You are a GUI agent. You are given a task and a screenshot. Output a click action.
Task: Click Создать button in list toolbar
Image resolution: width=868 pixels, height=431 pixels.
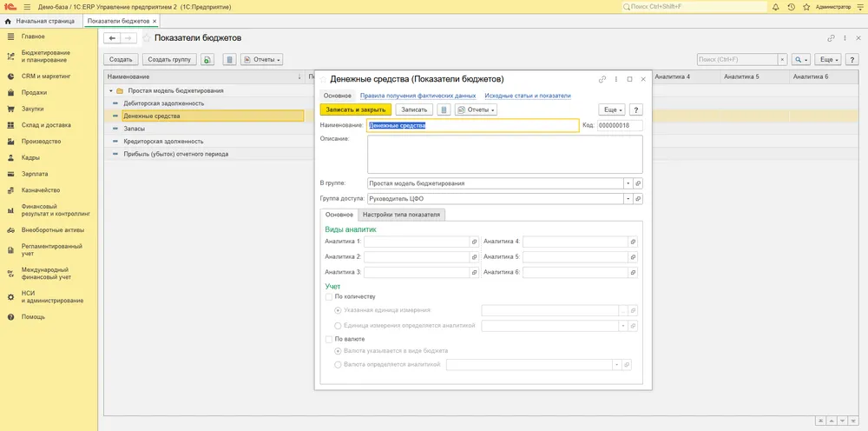point(121,59)
